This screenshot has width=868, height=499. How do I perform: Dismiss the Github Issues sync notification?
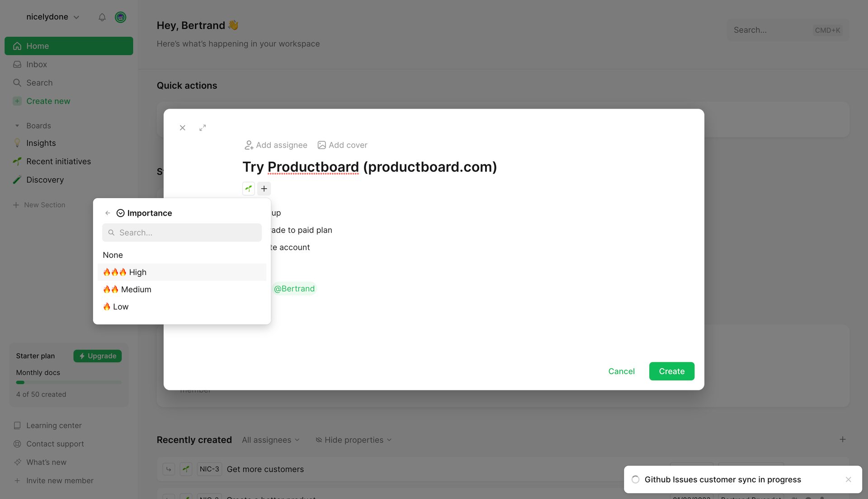click(849, 480)
